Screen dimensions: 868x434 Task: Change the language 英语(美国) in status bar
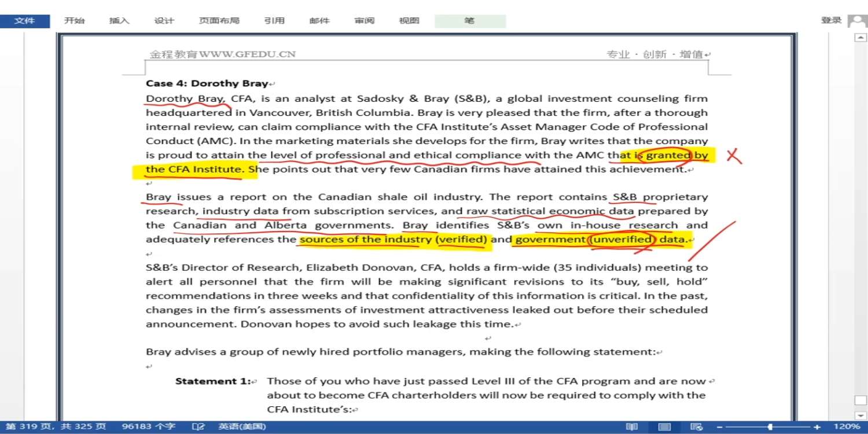click(242, 427)
